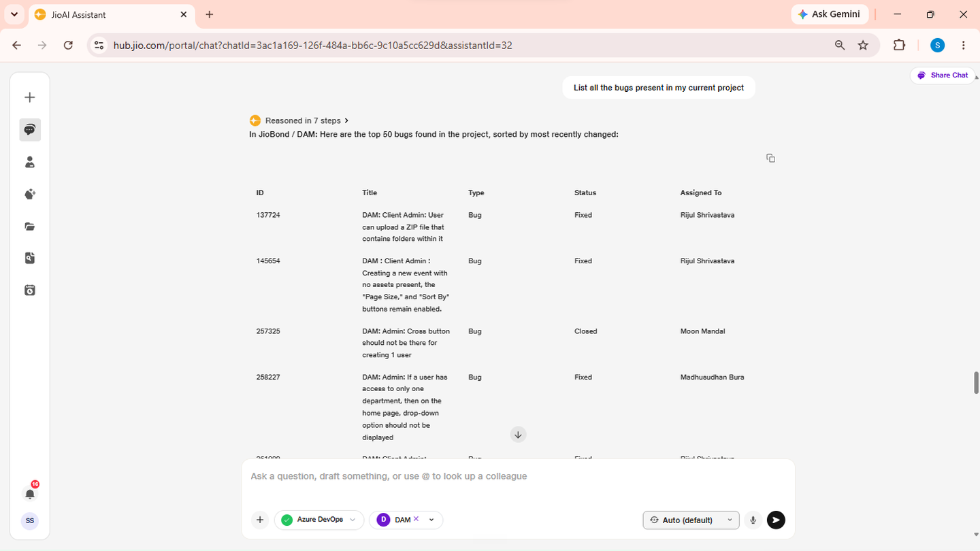Click the page vertical scrollbar thumb
980x551 pixels.
pos(975,382)
